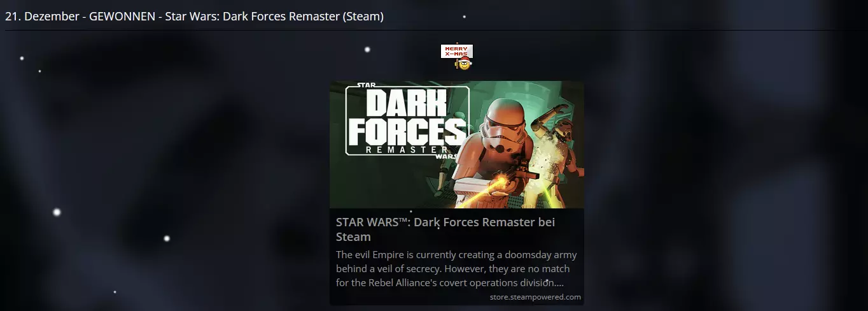The image size is (868, 311).
Task: Open the STAR WARS™: Dark Forces Remaster link title
Action: click(x=445, y=229)
